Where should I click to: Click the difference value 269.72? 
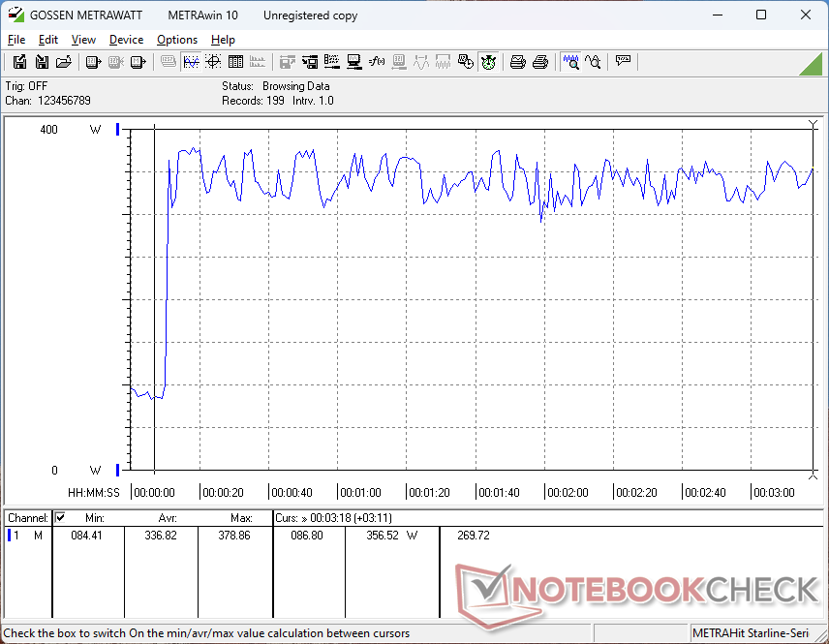pyautogui.click(x=474, y=536)
